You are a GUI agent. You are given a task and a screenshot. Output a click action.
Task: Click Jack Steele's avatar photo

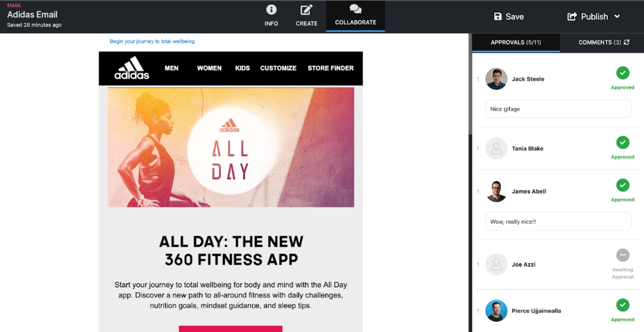(496, 79)
